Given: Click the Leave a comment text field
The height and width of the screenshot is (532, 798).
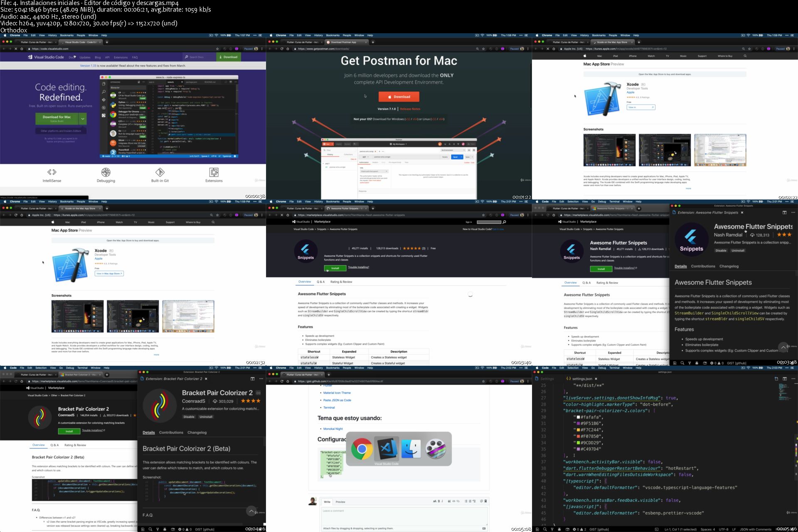Looking at the screenshot, I should point(404,515).
